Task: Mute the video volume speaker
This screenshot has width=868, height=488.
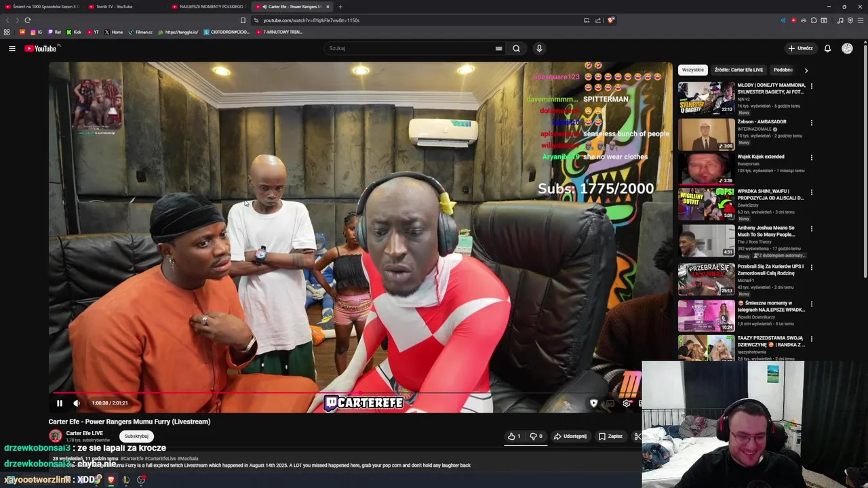Action: 77,403
